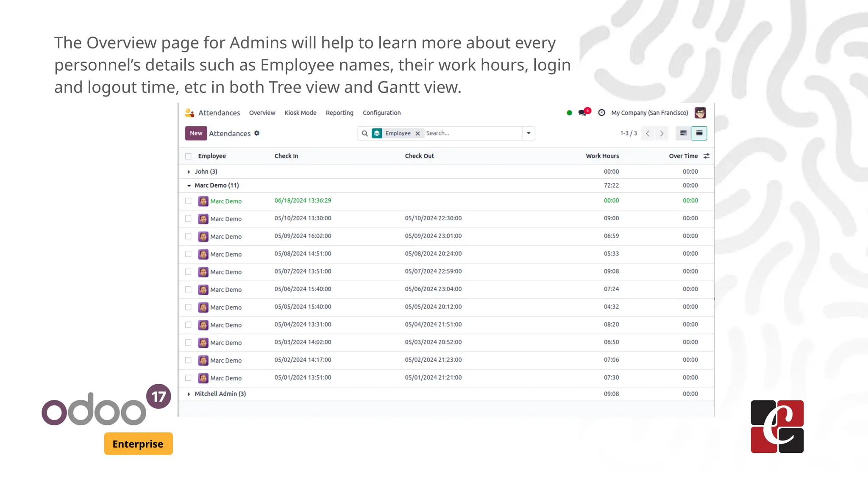Click Marc Demo avatar in 06/18/2024 row

[203, 201]
